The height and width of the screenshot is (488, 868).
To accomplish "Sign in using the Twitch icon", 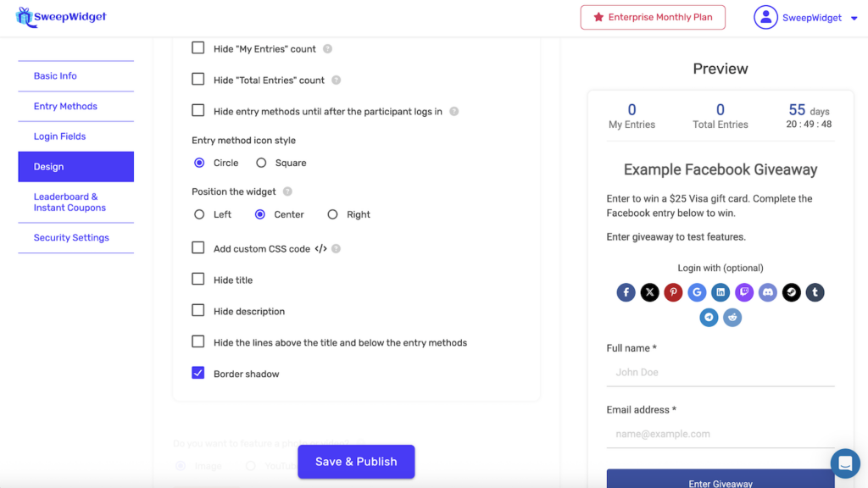I will coord(744,292).
